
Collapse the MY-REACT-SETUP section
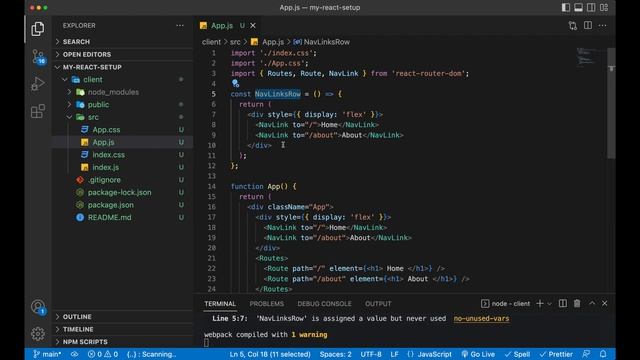(x=122, y=67)
